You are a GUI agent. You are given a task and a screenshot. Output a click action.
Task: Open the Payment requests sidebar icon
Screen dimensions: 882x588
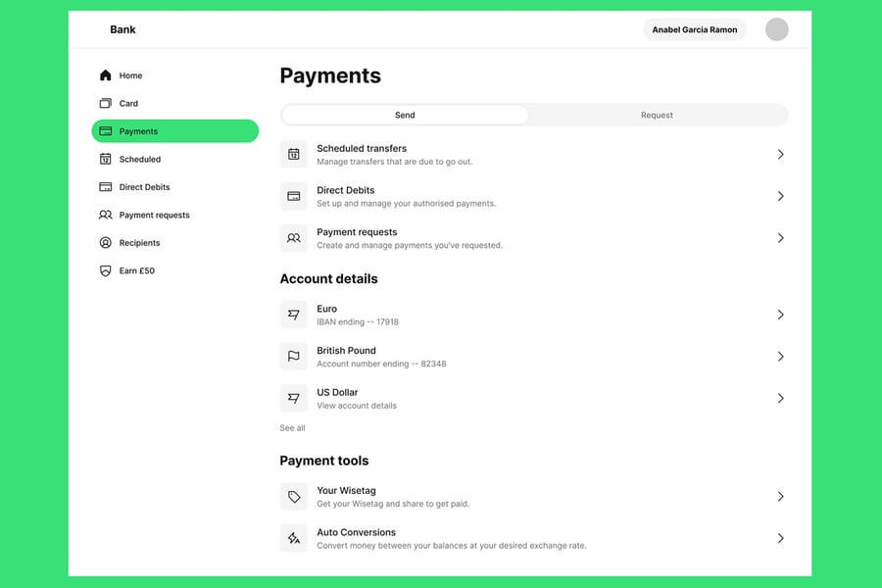(106, 215)
